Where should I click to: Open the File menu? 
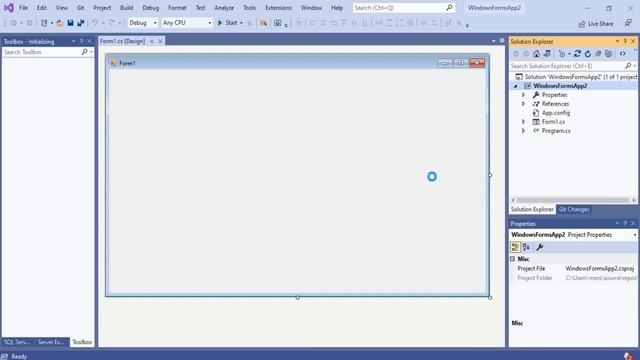[x=23, y=8]
